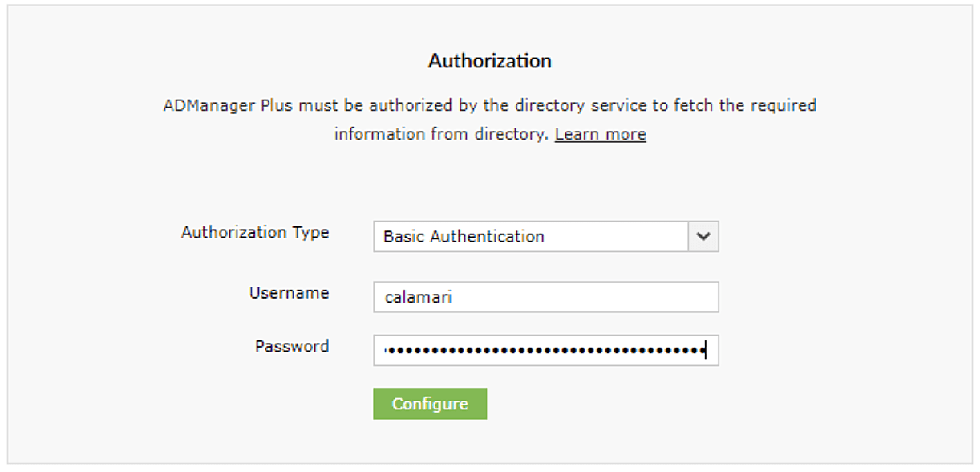Place cursor at end of password dots
Viewport: 980px width, 472px height.
point(705,351)
